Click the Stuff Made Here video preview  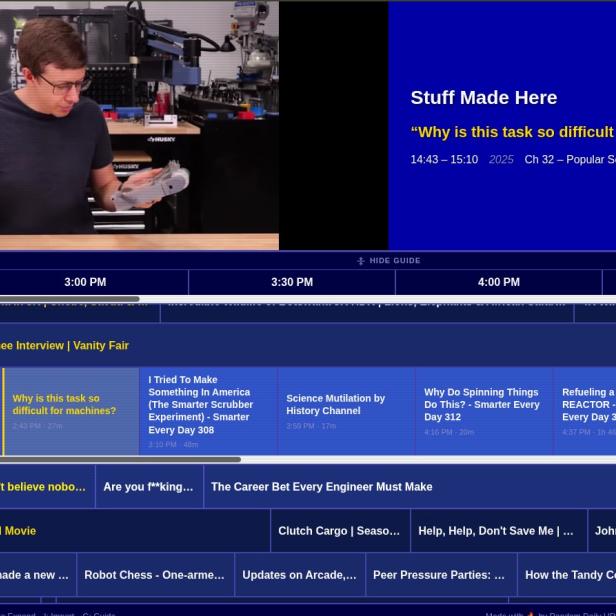[139, 125]
